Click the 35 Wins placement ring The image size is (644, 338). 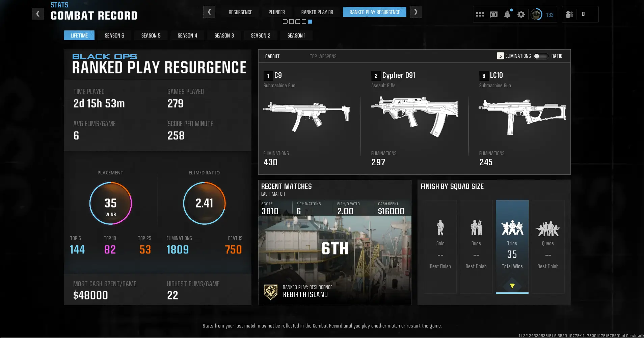click(x=111, y=203)
